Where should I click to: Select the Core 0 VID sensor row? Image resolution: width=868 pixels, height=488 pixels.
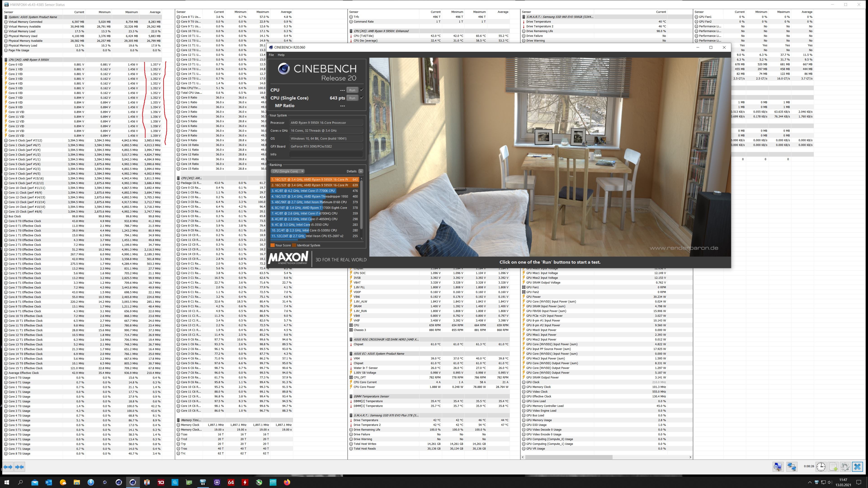tap(83, 64)
